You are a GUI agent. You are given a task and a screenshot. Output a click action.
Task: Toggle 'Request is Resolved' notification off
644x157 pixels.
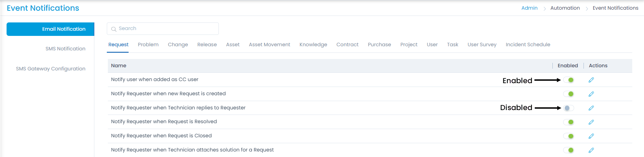point(569,122)
